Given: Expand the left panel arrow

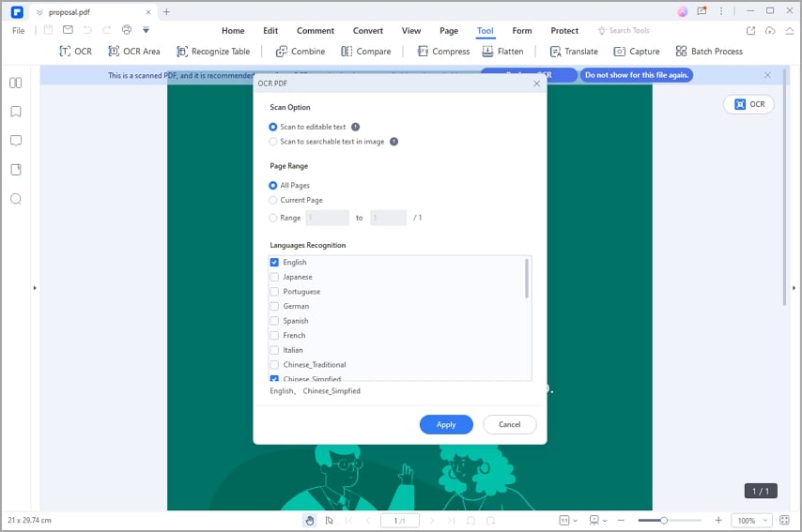Looking at the screenshot, I should point(35,288).
